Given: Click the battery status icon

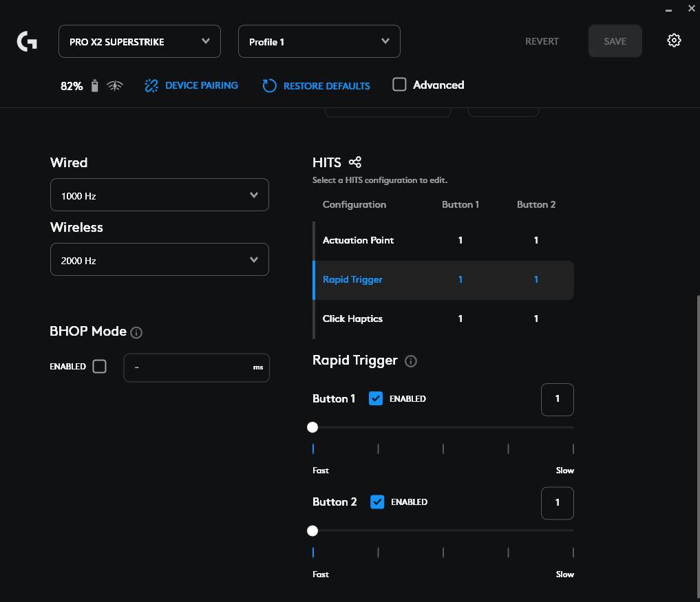Looking at the screenshot, I should pos(95,86).
